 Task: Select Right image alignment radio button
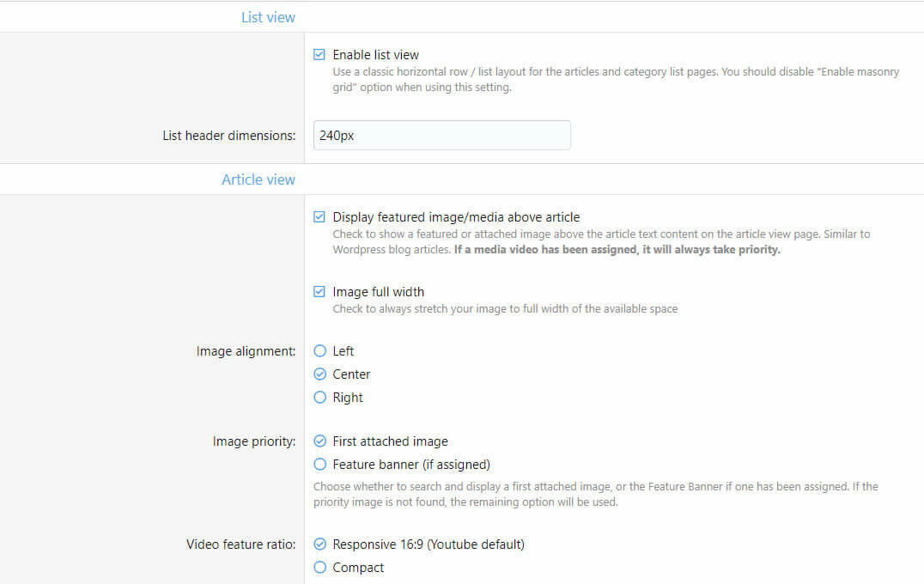click(320, 398)
